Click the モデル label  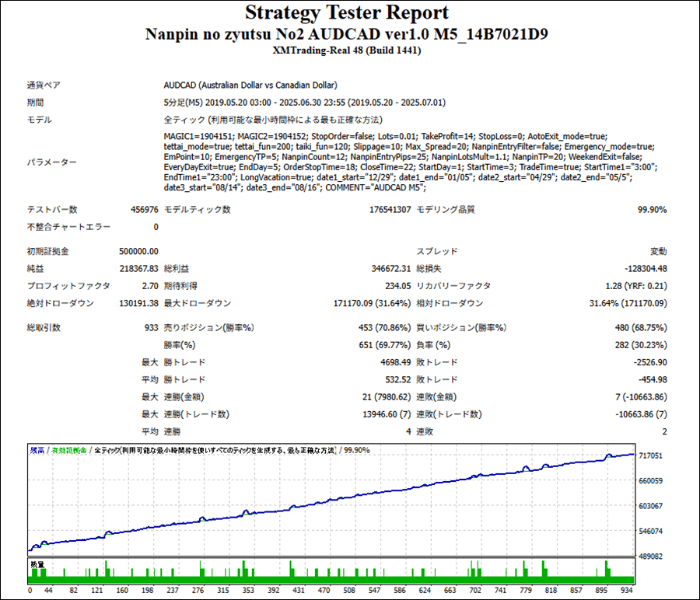pyautogui.click(x=40, y=120)
